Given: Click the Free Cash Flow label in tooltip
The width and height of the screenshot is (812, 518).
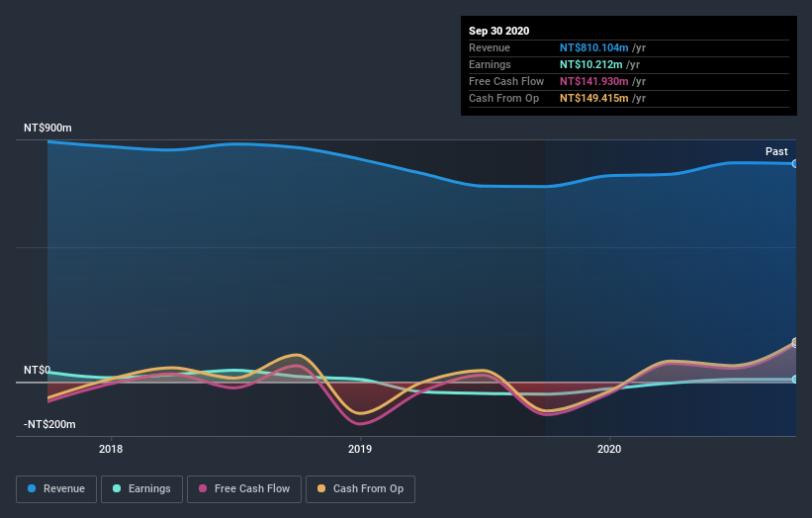Looking at the screenshot, I should pyautogui.click(x=506, y=81).
